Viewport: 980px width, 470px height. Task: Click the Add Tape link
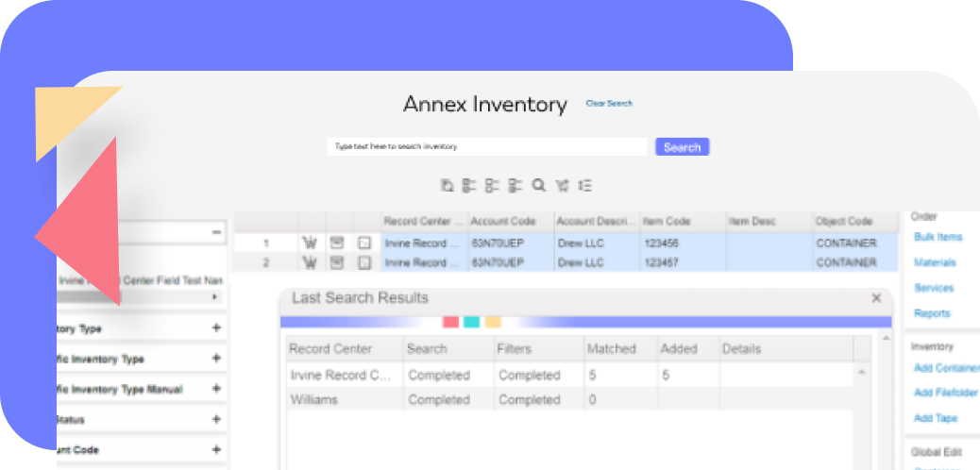pos(936,418)
